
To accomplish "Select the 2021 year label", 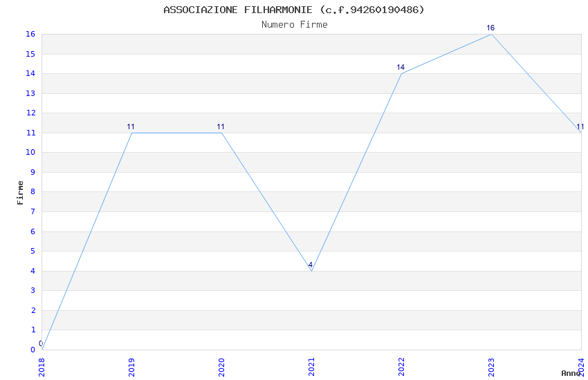I will point(311,368).
